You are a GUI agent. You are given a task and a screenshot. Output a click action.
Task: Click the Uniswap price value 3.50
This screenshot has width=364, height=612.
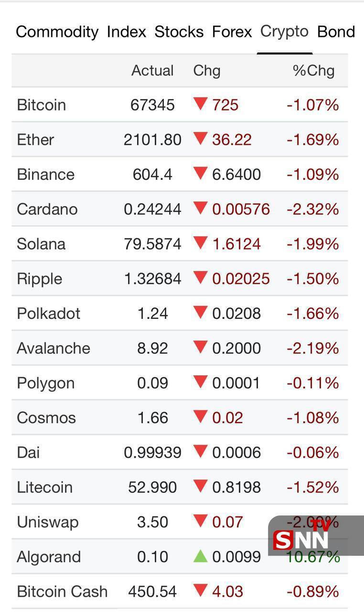pos(152,522)
